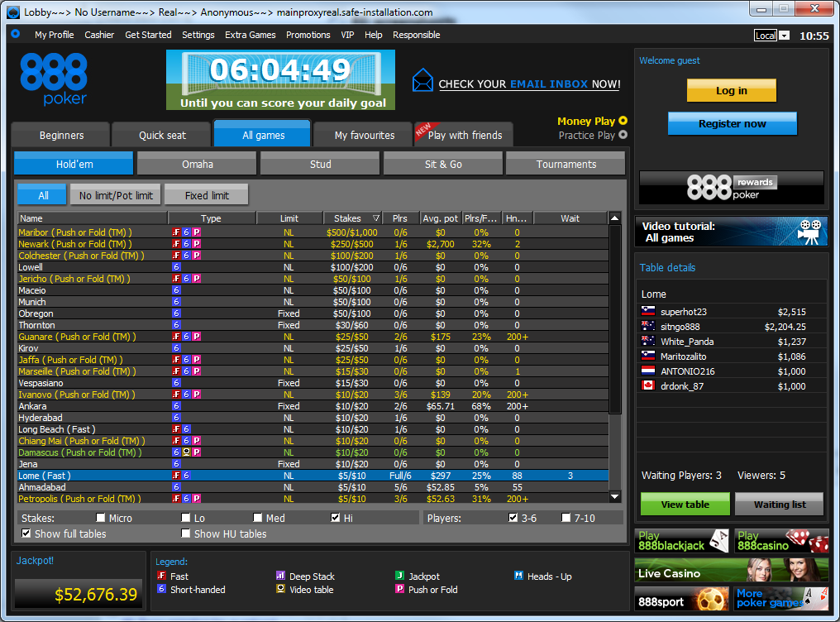Open the 888casino banner

[x=781, y=541]
